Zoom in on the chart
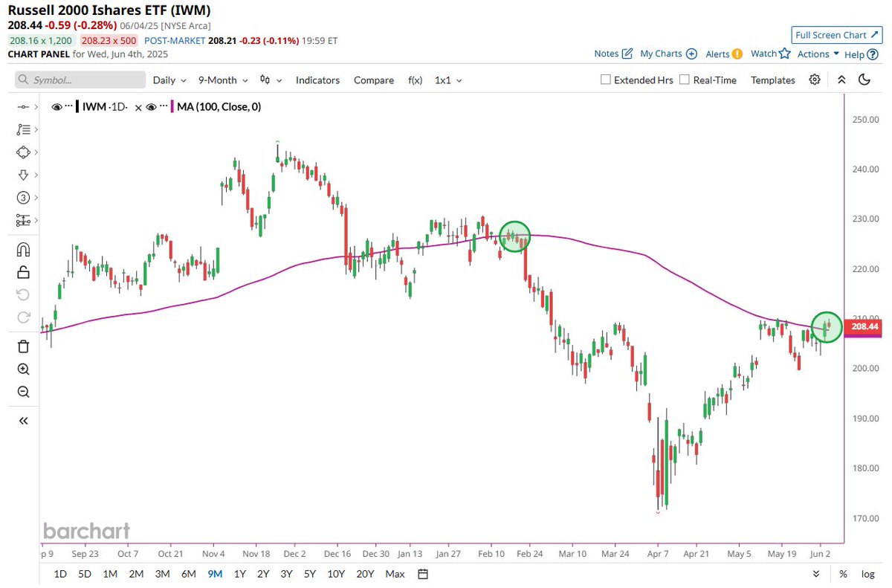 coord(23,369)
